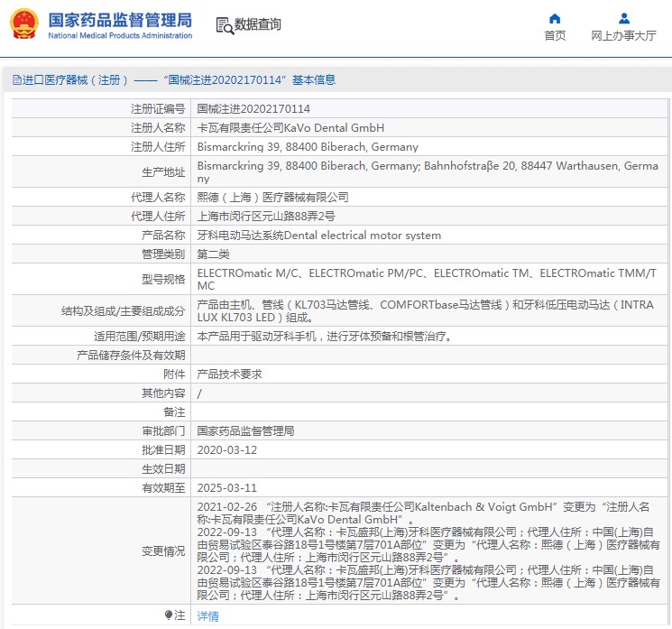Click the 代理人名称 熙德（上海）医疗器械有限公司 value
This screenshot has height=629, width=672.
[272, 198]
